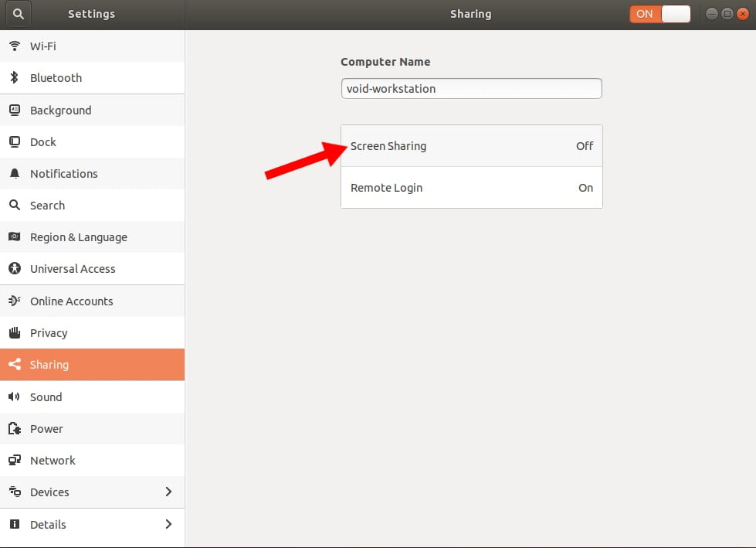756x548 pixels.
Task: Toggle the master Sharing switch off
Action: point(660,13)
